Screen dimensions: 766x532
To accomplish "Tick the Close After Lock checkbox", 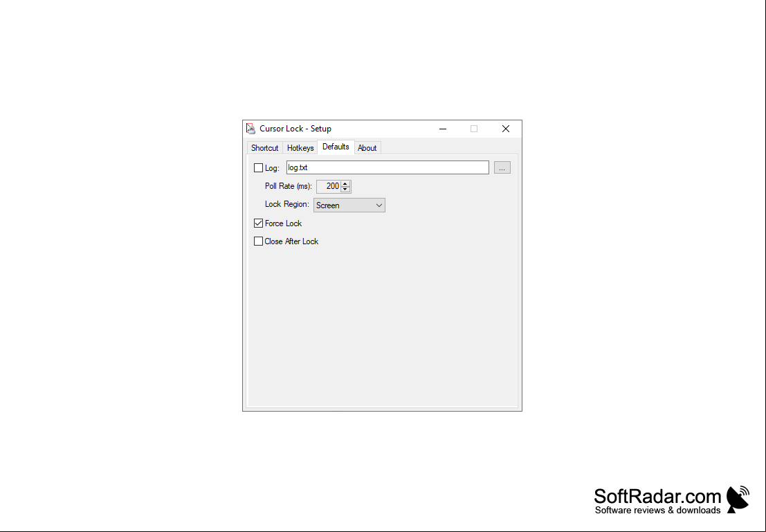I will point(258,241).
